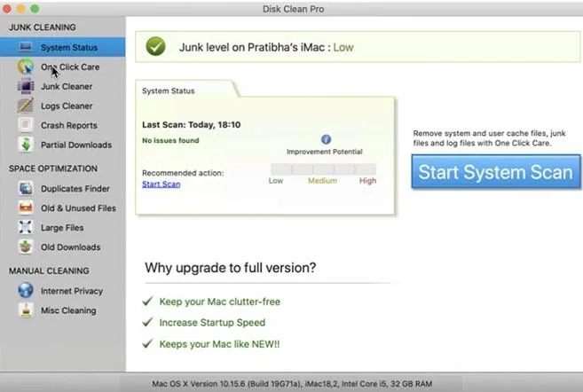Open Duplicates Finder label
This screenshot has width=583, height=392.
click(x=75, y=189)
